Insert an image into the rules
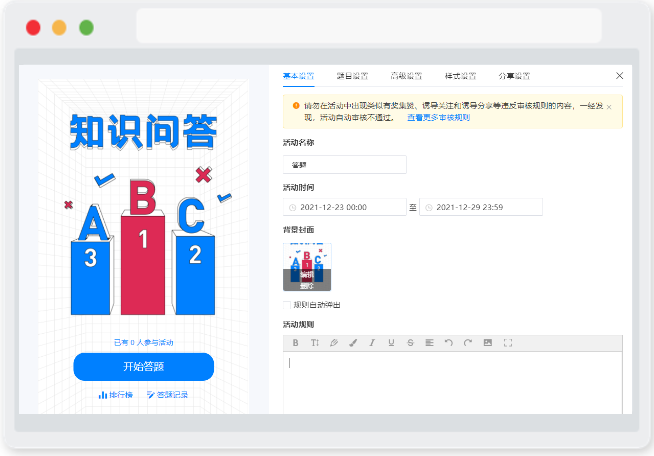Viewport: 654px width, 456px height. pos(488,343)
